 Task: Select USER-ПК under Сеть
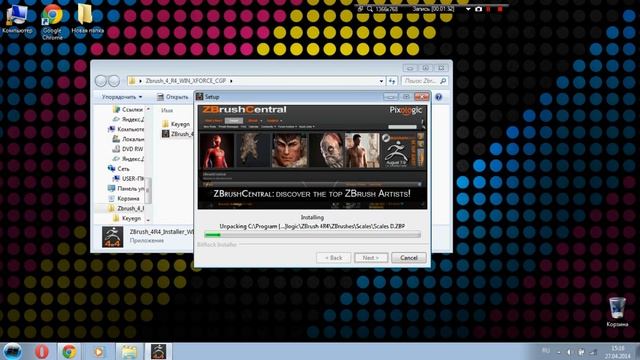128,179
